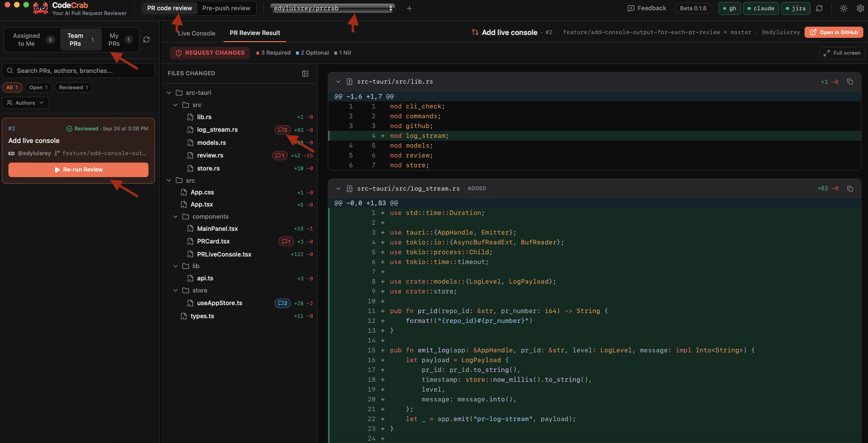This screenshot has width=868, height=443.
Task: Click the refresh icon next to My PRs
Action: 147,40
